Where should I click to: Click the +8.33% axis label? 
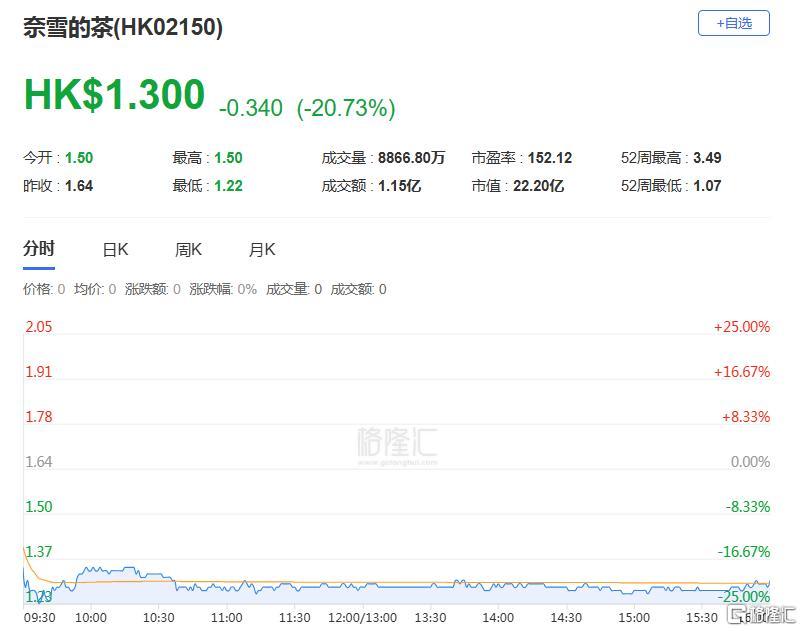coord(746,417)
